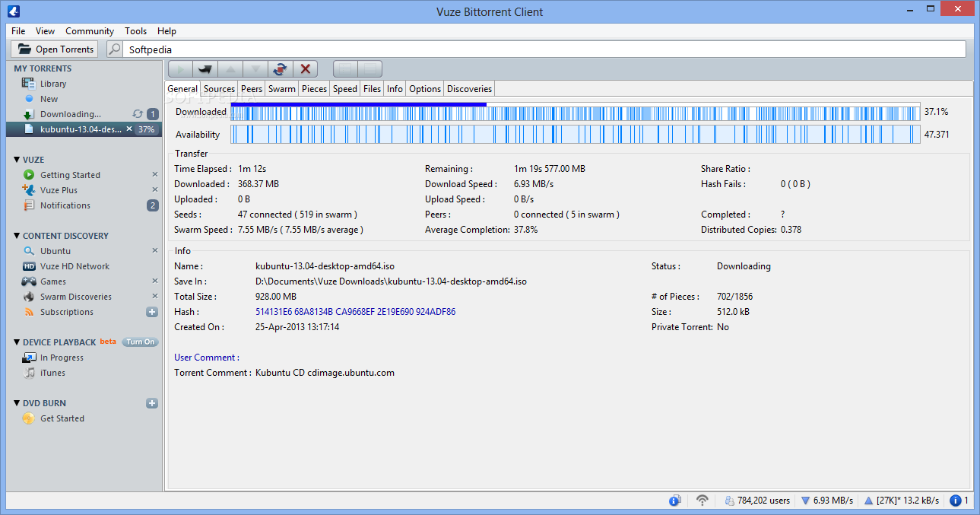The height and width of the screenshot is (515, 980).
Task: Open the View menu
Action: (x=46, y=31)
